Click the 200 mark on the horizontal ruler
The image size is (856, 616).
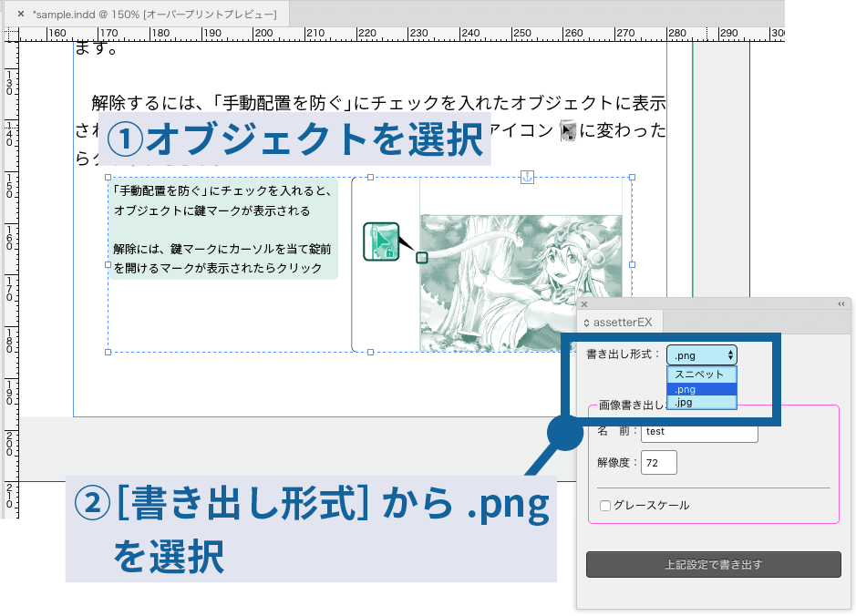click(265, 32)
